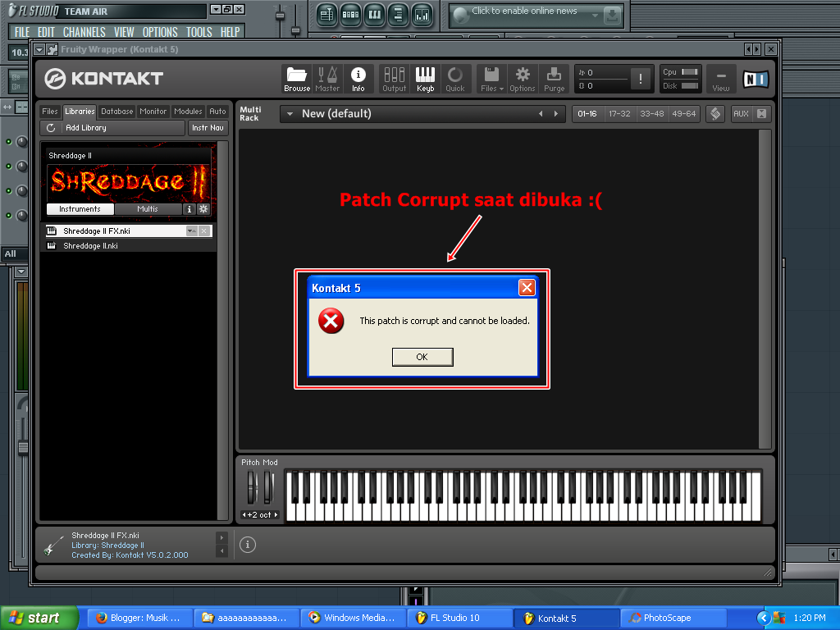Viewport: 840px width, 630px height.
Task: Shift keyboard octave down arrow
Action: (x=244, y=515)
